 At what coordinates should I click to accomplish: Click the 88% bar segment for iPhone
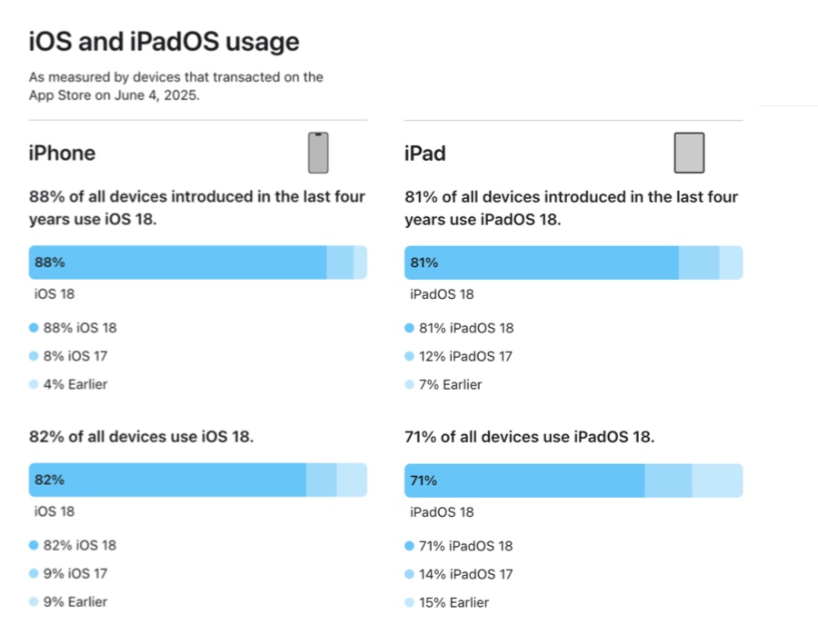coord(177,263)
